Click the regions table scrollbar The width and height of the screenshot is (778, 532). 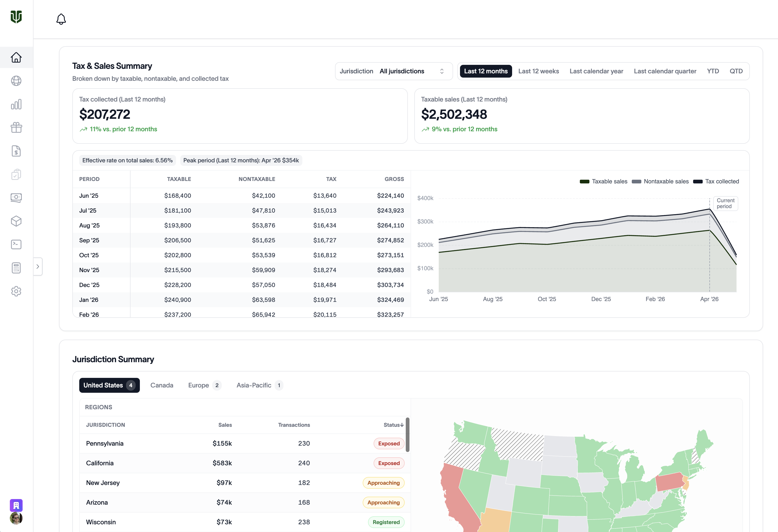tap(407, 435)
